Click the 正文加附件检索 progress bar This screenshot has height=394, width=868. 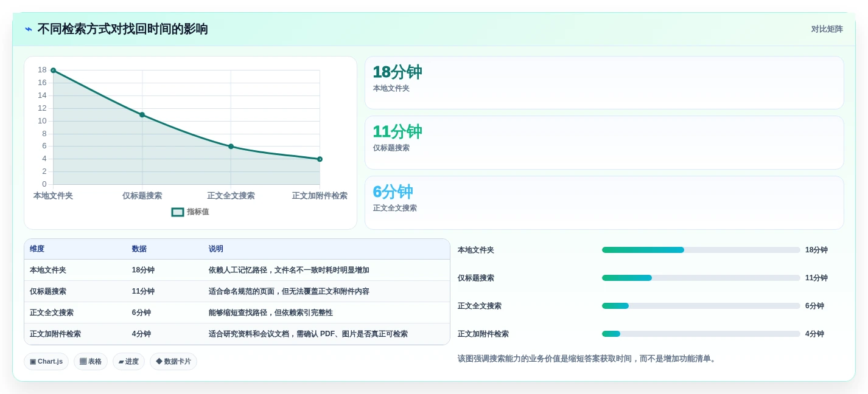pos(701,334)
